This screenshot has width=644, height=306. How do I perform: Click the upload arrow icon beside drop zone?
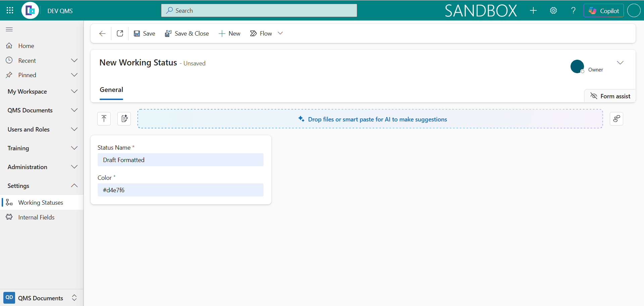(104, 119)
